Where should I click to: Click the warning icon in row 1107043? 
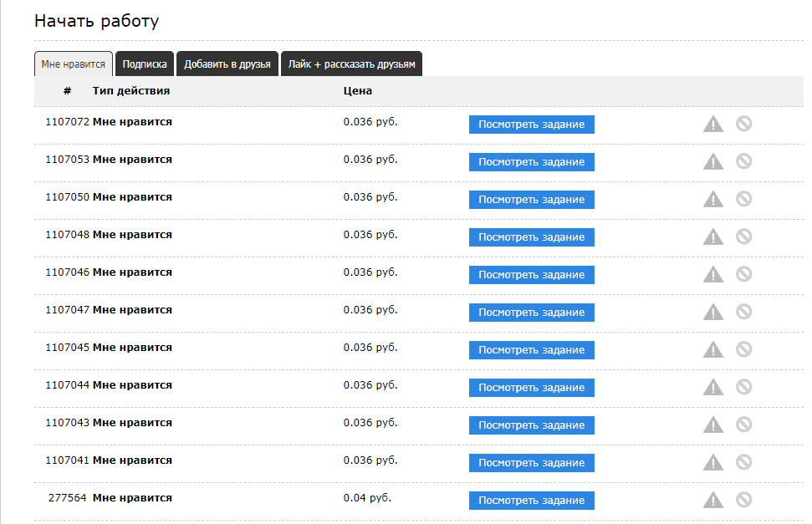tap(713, 425)
